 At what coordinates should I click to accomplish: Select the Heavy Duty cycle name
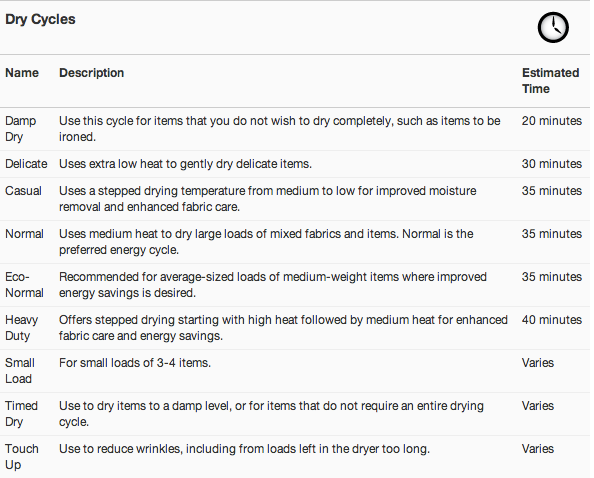tap(21, 328)
